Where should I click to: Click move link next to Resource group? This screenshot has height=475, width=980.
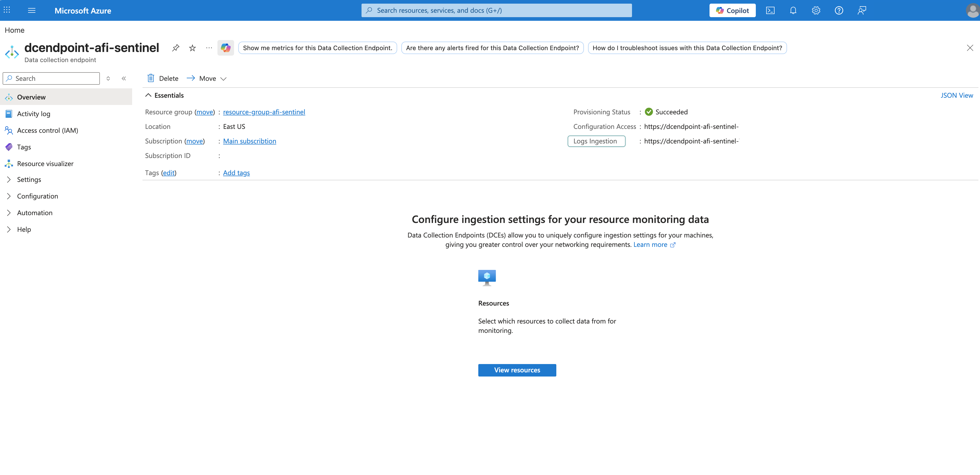coord(205,112)
